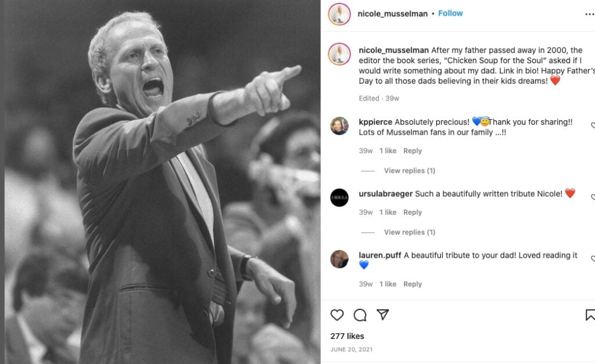Open the three-dot more options menu

[x=589, y=15]
